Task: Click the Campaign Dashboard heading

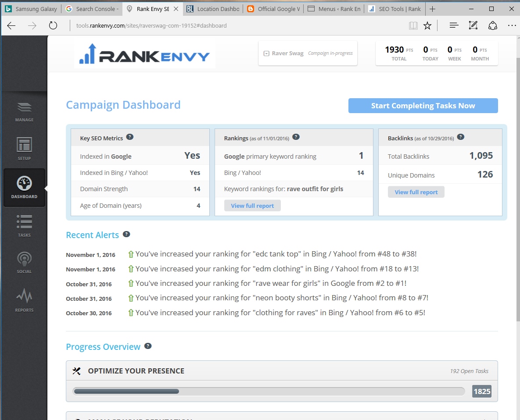Action: coord(123,105)
